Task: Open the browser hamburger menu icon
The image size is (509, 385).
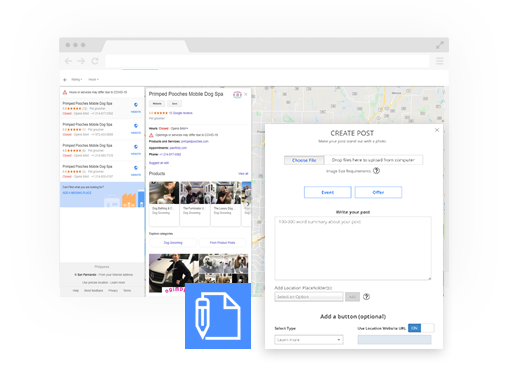Action: pos(440,61)
